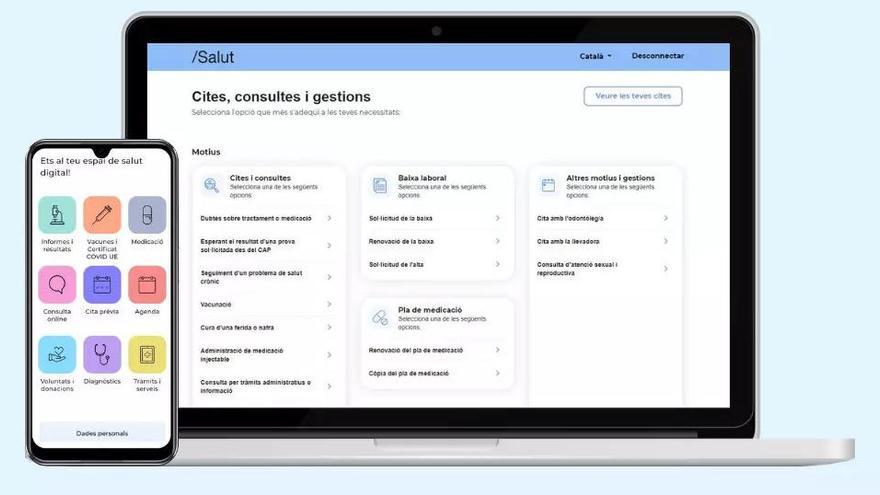The height and width of the screenshot is (495, 880).
Task: Tap the Vacunes i Certificat COVID syringe icon
Action: [102, 215]
